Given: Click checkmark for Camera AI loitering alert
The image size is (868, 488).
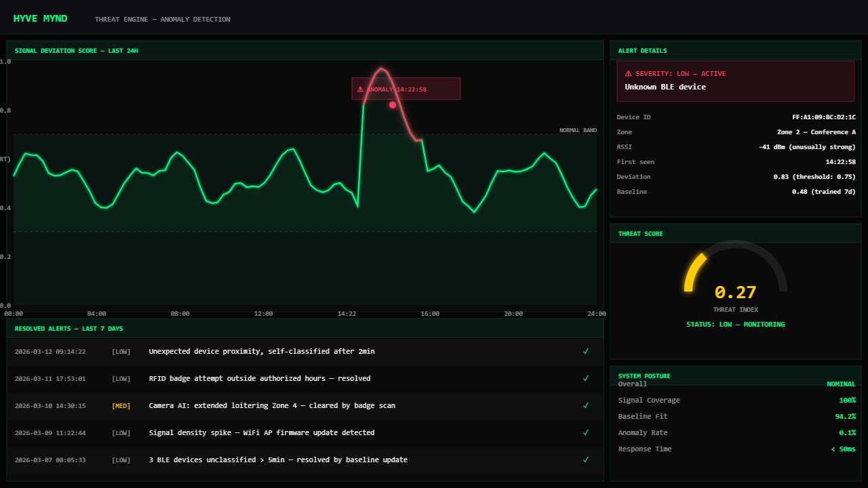Looking at the screenshot, I should 586,405.
